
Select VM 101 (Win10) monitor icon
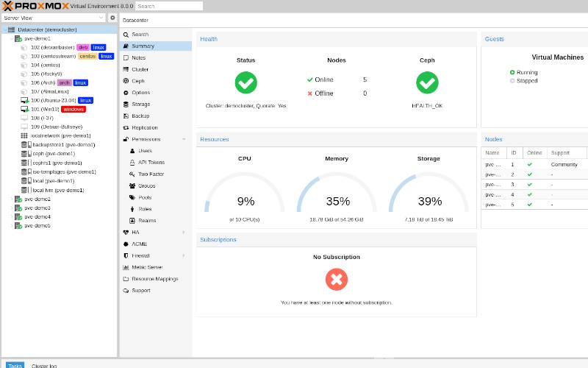24,109
